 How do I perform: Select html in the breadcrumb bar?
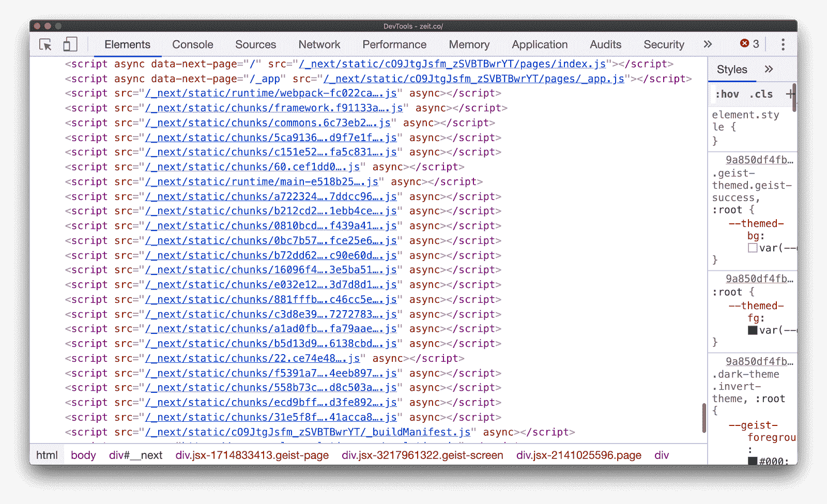pyautogui.click(x=46, y=455)
